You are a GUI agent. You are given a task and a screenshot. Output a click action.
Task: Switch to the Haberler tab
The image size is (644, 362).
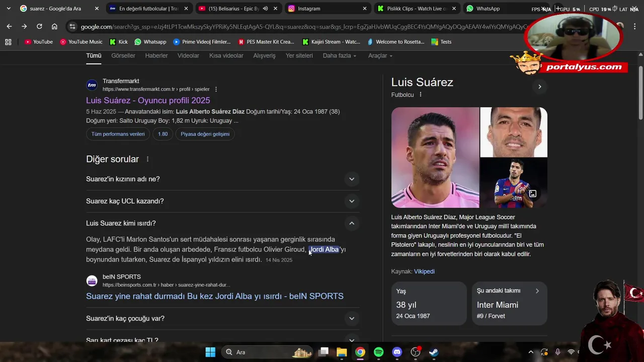(x=156, y=56)
